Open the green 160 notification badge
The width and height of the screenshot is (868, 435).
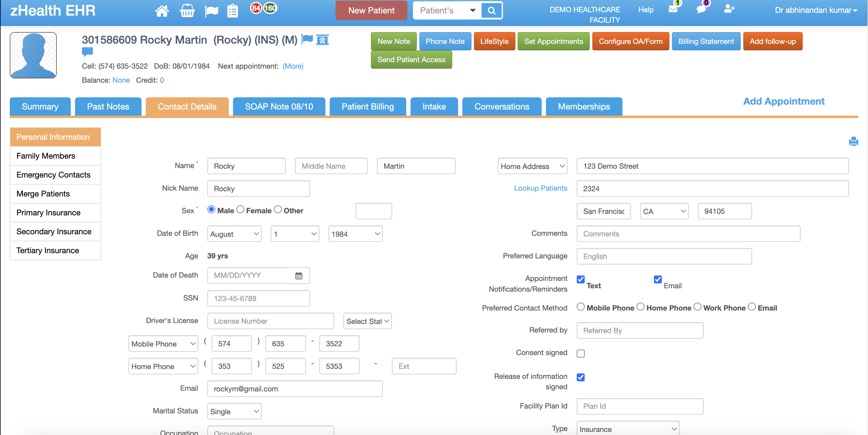(x=270, y=8)
